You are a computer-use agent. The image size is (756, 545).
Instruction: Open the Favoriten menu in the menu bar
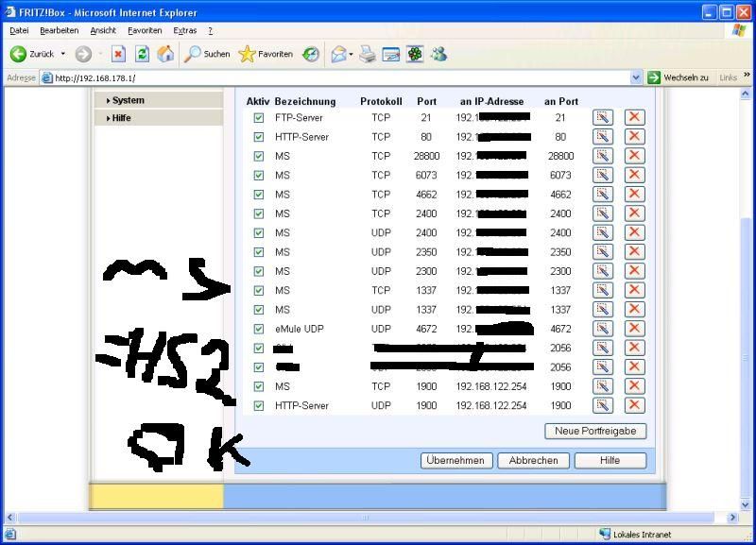(x=145, y=31)
